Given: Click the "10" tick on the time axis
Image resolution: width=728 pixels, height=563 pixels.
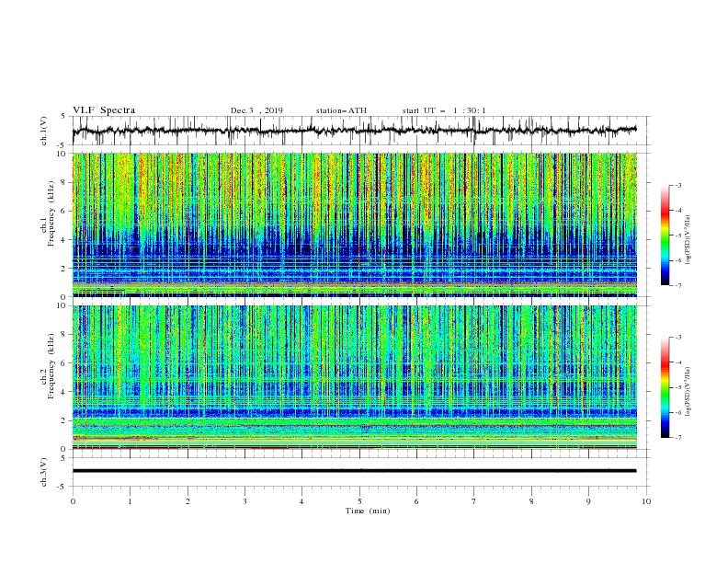Looking at the screenshot, I should pyautogui.click(x=646, y=501).
